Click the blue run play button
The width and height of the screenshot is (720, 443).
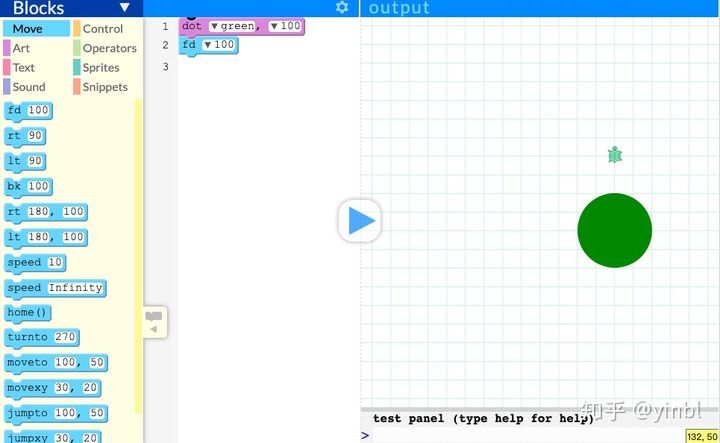(x=360, y=221)
